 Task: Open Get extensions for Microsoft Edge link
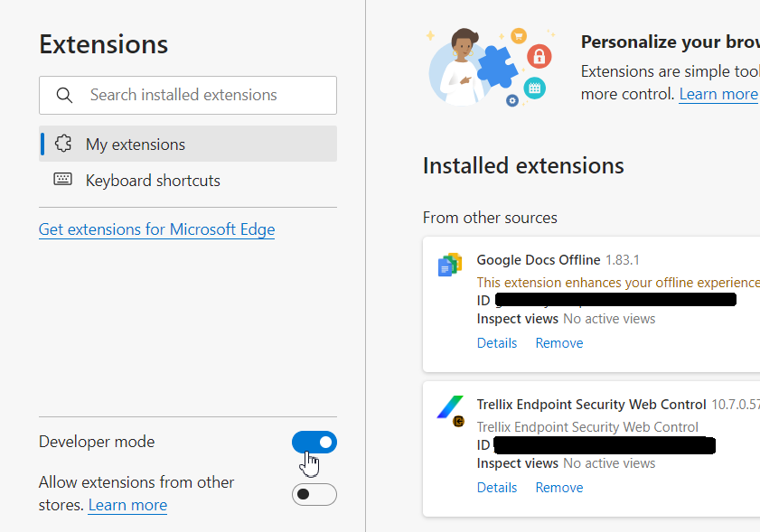(x=156, y=229)
